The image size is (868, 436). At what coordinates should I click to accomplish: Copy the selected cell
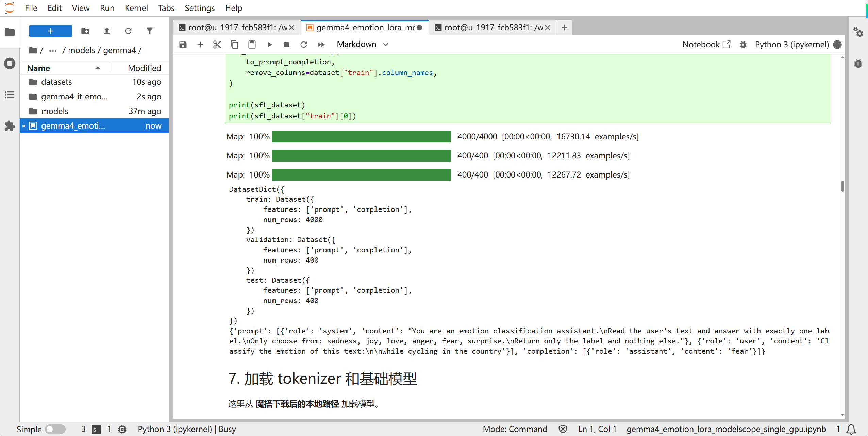coord(235,45)
